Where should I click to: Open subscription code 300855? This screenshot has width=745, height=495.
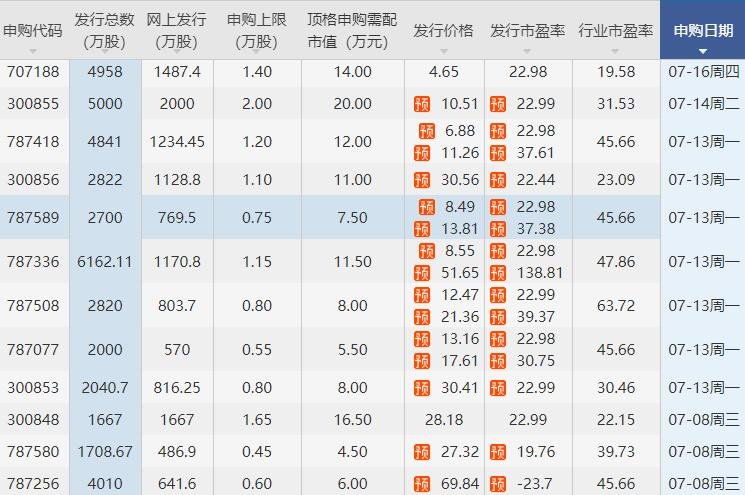click(33, 104)
